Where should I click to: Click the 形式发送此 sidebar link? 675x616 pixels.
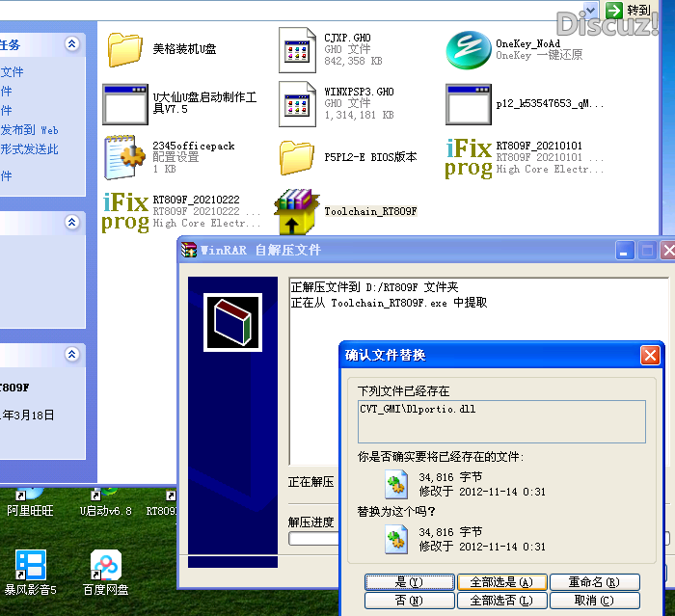29,149
